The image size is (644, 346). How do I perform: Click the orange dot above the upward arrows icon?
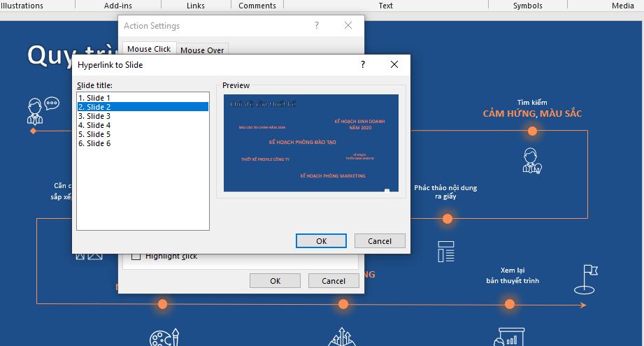point(343,304)
